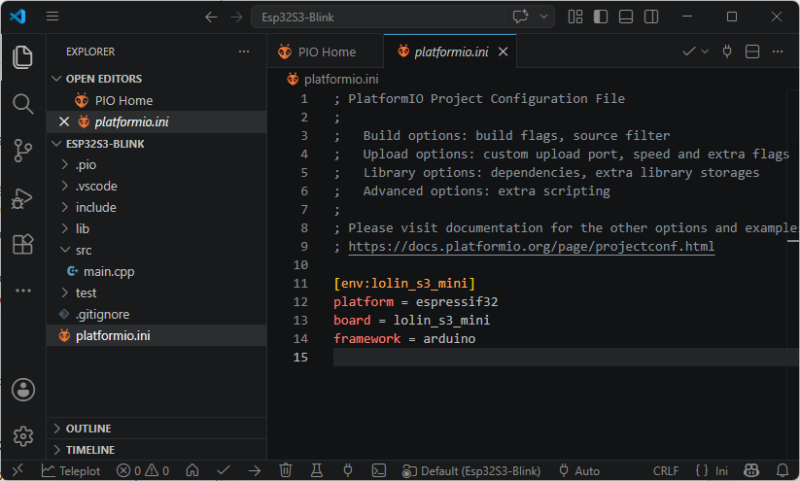Open the docs.platformio.org projectconf link
This screenshot has width=800, height=481.
click(531, 247)
